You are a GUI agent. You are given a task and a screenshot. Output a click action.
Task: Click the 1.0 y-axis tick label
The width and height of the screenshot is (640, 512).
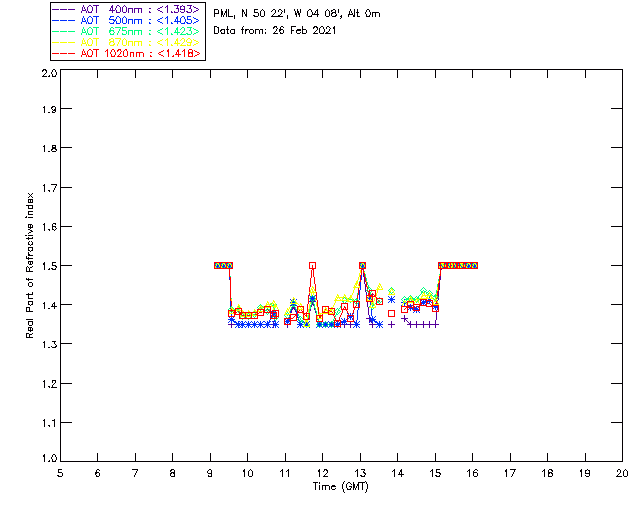tap(49, 458)
